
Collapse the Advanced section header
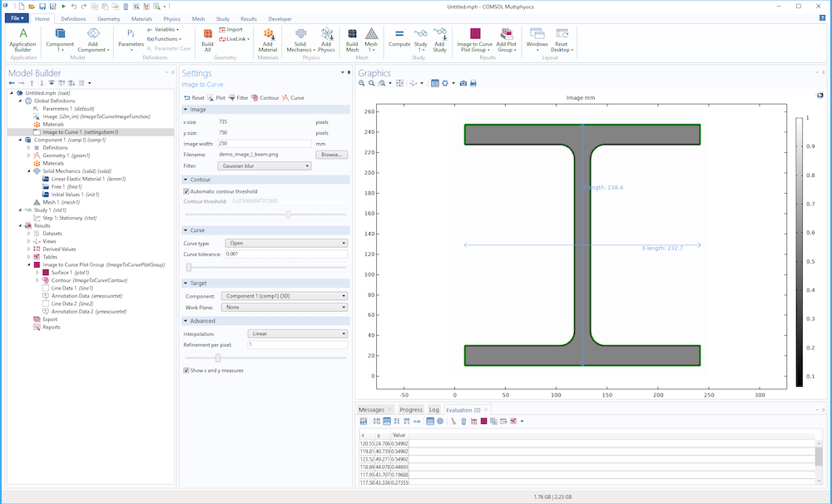pyautogui.click(x=204, y=321)
